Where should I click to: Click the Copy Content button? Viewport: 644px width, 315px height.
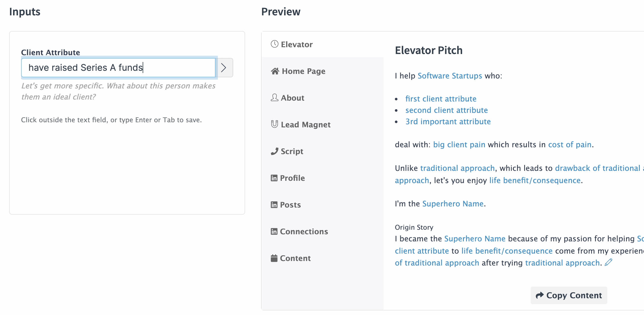point(569,295)
